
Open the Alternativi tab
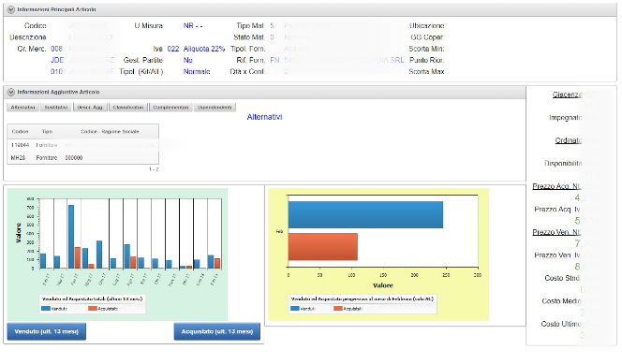pos(23,108)
